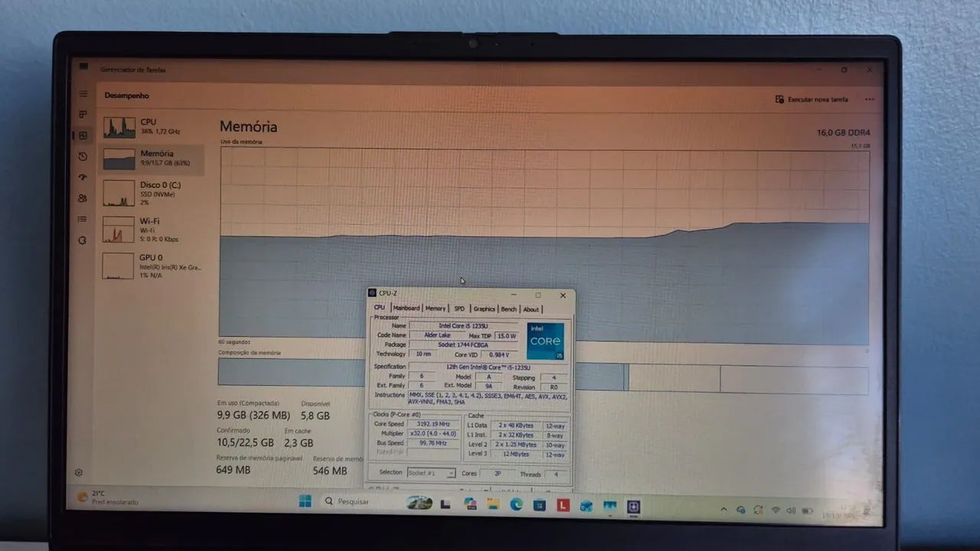This screenshot has height=551, width=980.
Task: Expand hidden system tray icons chevron
Action: pyautogui.click(x=724, y=509)
